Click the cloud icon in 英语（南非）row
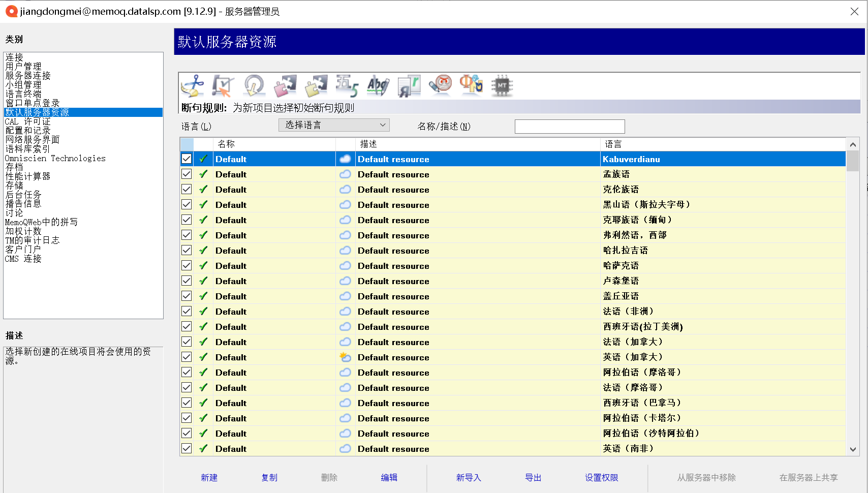Viewport: 868px width, 493px height. click(345, 448)
